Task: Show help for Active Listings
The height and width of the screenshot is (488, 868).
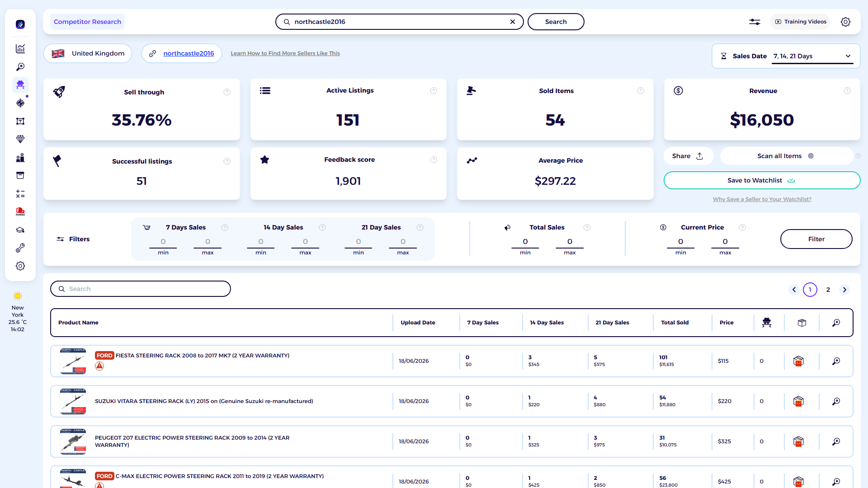Action: point(434,91)
